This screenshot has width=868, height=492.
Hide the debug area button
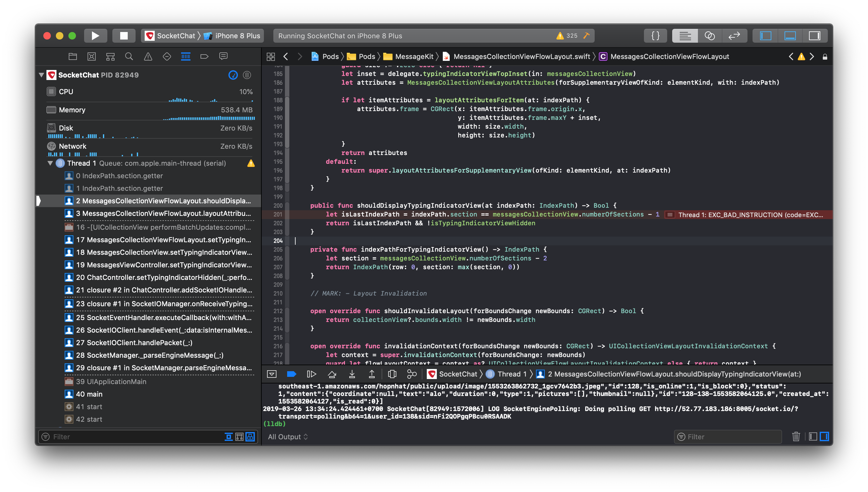(x=271, y=374)
